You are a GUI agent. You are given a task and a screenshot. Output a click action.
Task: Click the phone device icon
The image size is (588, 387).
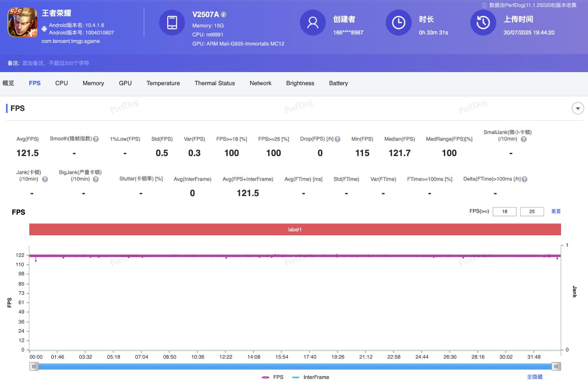tap(172, 23)
